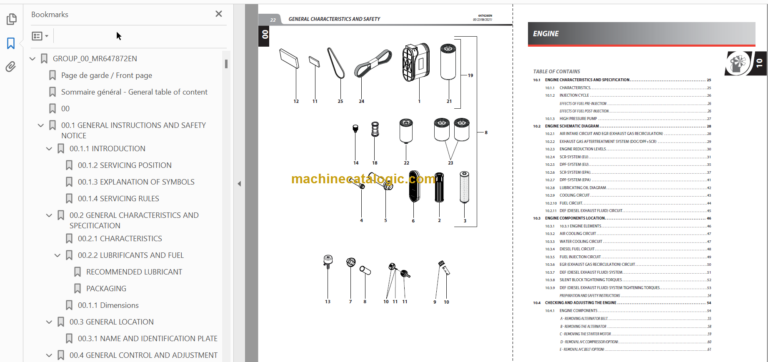Collapse the 00.2.2 LUBRIFICANTS AND FUEL node

click(57, 256)
